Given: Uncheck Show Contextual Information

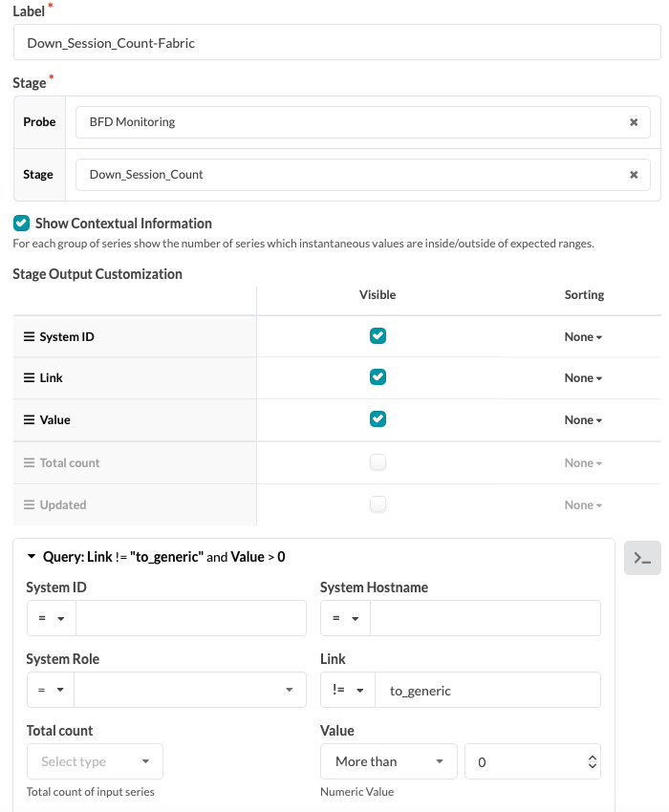Looking at the screenshot, I should tap(21, 224).
